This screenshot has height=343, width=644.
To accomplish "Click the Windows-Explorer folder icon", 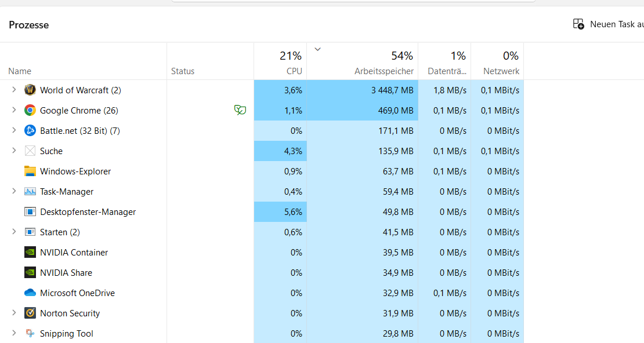I will [x=30, y=171].
